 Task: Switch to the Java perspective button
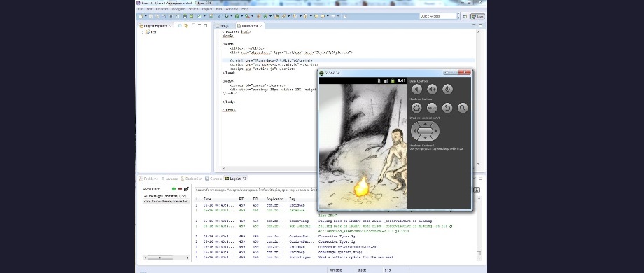pos(477,16)
